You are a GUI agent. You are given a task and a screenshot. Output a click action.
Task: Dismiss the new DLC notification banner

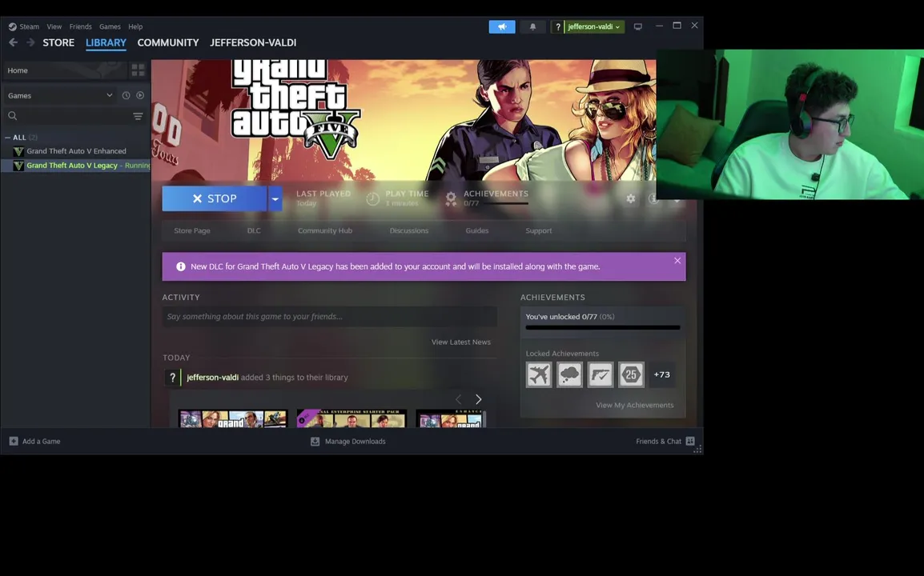pyautogui.click(x=677, y=260)
